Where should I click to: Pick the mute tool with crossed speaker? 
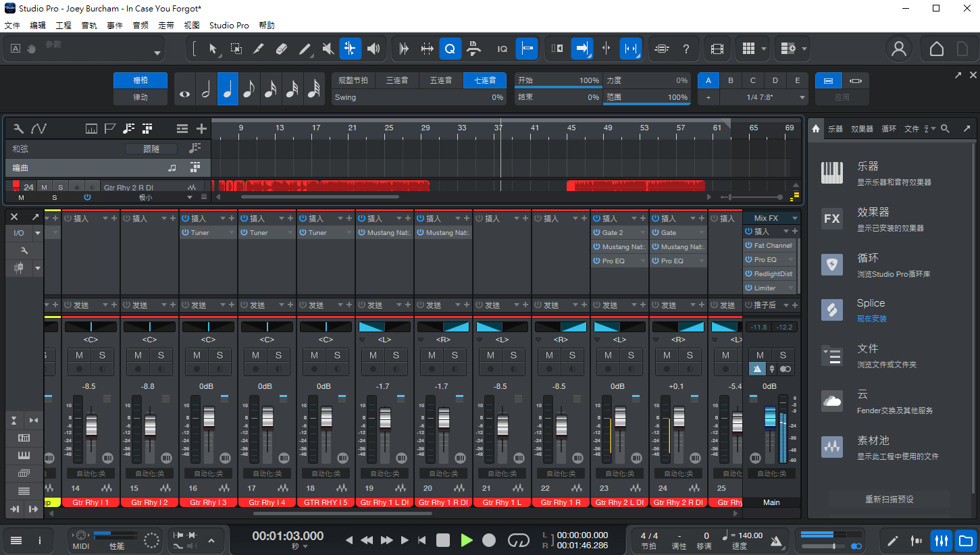(328, 49)
